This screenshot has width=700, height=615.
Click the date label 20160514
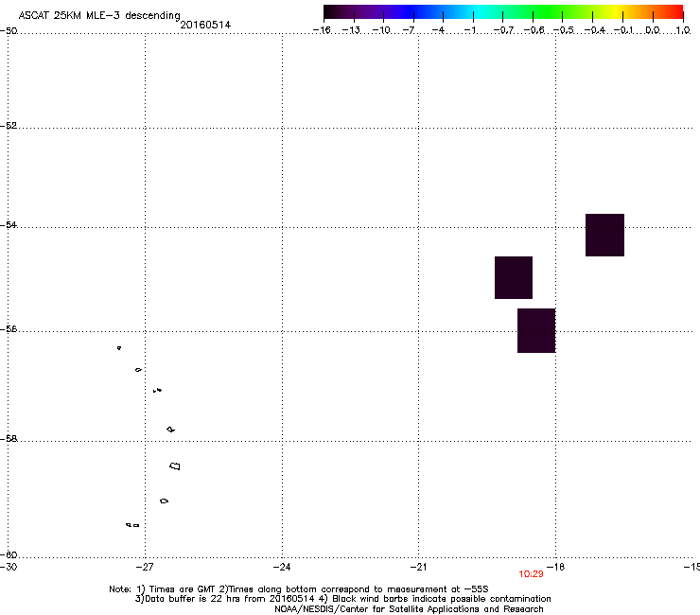[205, 25]
